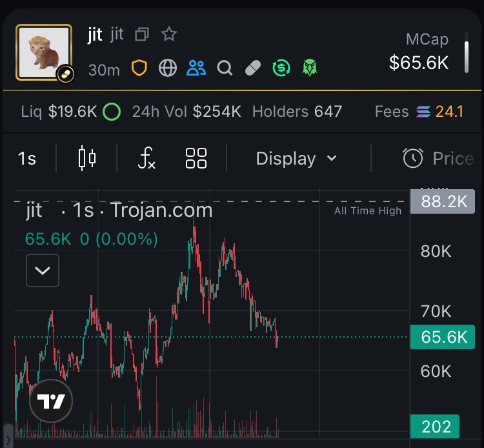Click the Holders 647 stat
484x448 pixels.
pyautogui.click(x=297, y=112)
